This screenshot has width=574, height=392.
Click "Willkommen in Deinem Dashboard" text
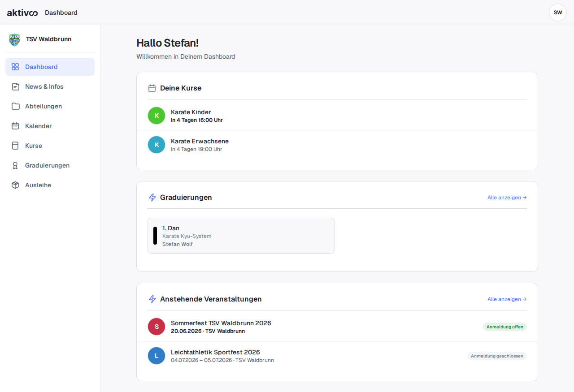[x=186, y=56]
